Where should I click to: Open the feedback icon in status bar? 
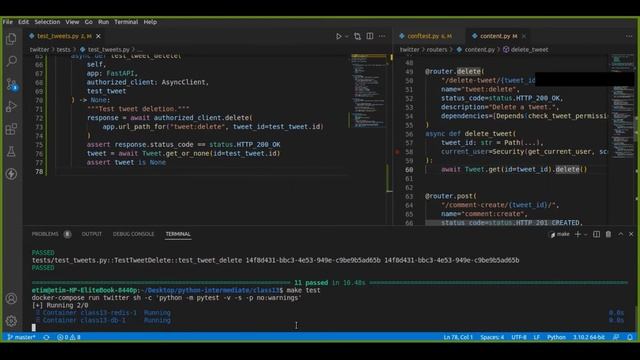616,338
